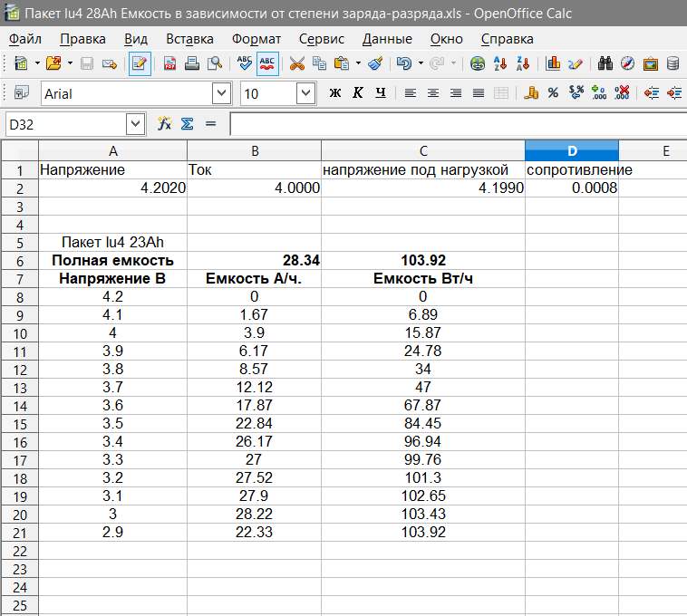Image resolution: width=687 pixels, height=616 pixels.
Task: Click the Sum sigma button
Action: click(187, 124)
